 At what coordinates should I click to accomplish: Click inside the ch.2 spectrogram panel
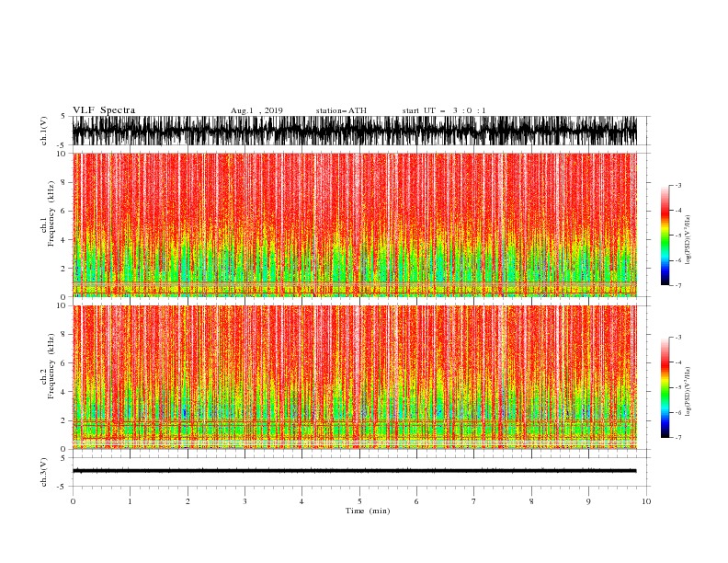355,377
